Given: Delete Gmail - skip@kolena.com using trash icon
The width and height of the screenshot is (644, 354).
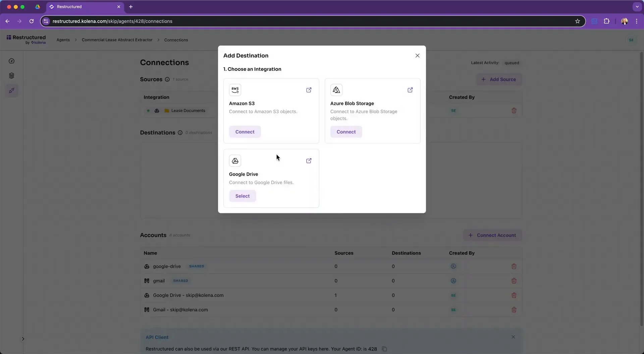Looking at the screenshot, I should tap(514, 310).
